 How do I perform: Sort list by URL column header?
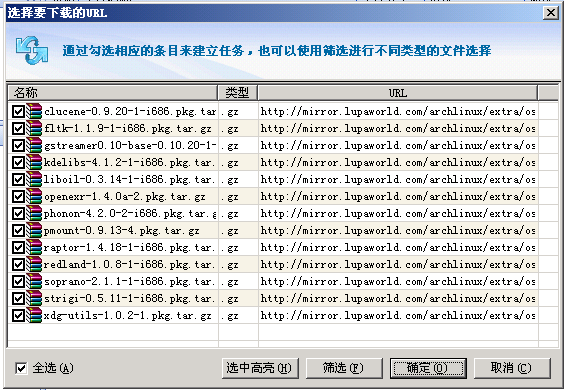click(398, 93)
